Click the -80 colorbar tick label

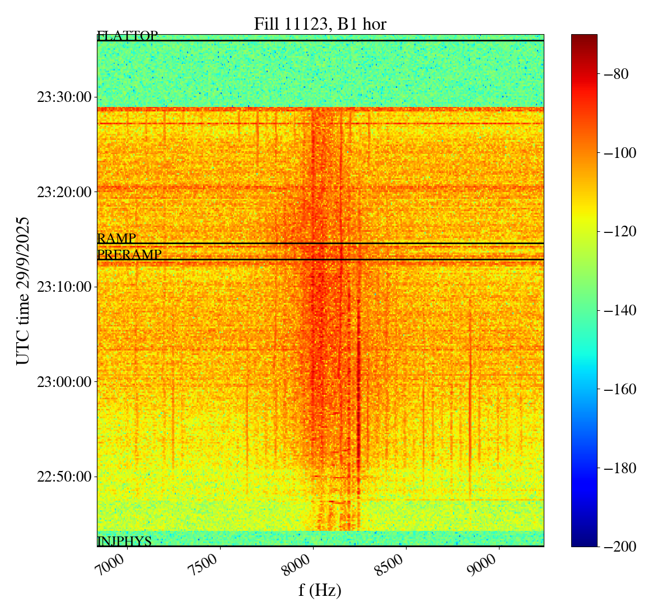coord(616,74)
